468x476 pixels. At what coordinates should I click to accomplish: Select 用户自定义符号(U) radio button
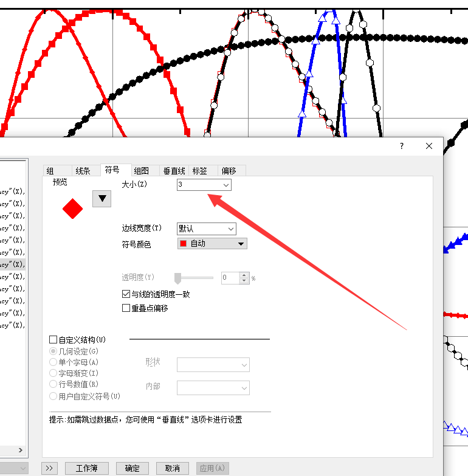pos(53,396)
